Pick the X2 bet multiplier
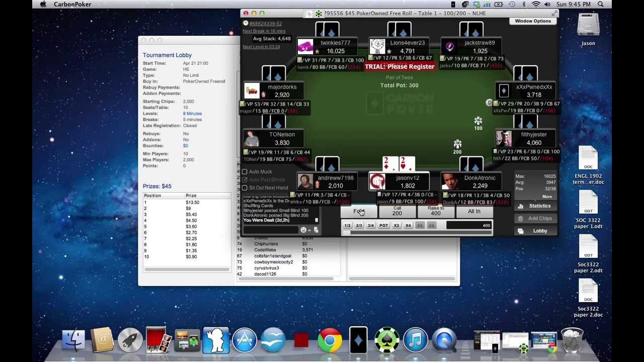This screenshot has width=644, height=362. coord(396,226)
